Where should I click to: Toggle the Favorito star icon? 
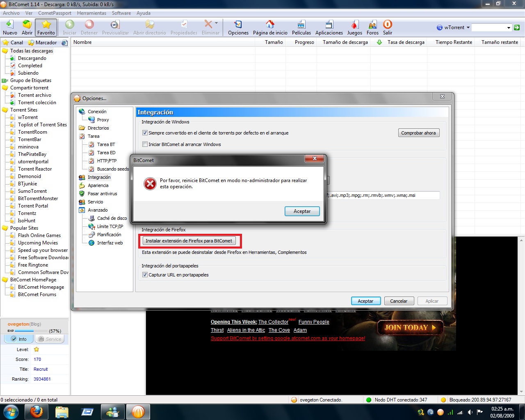[46, 27]
